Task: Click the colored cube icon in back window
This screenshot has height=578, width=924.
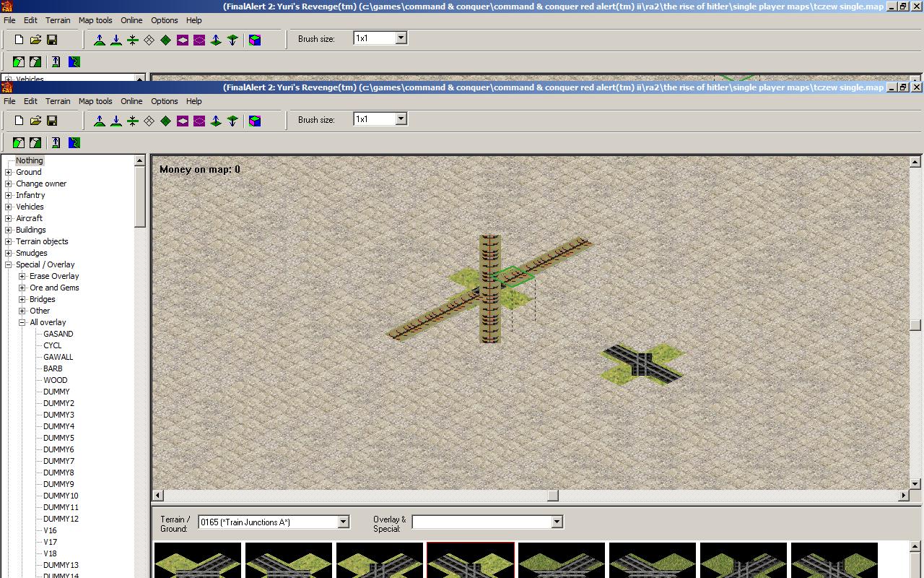Action: point(255,40)
